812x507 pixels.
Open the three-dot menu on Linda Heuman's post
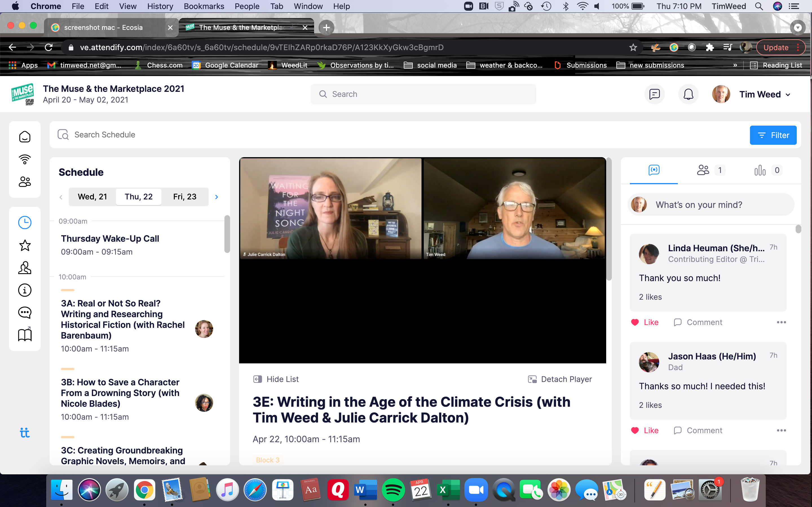tap(781, 322)
